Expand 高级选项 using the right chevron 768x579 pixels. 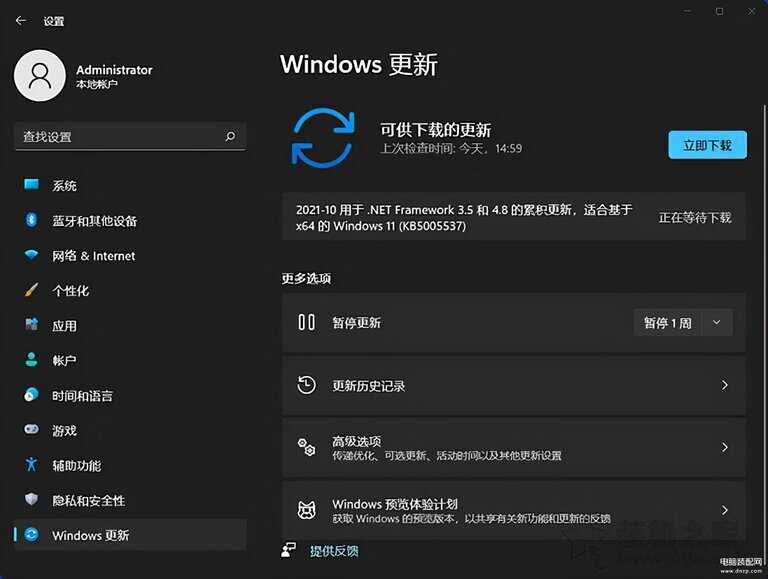(x=725, y=448)
